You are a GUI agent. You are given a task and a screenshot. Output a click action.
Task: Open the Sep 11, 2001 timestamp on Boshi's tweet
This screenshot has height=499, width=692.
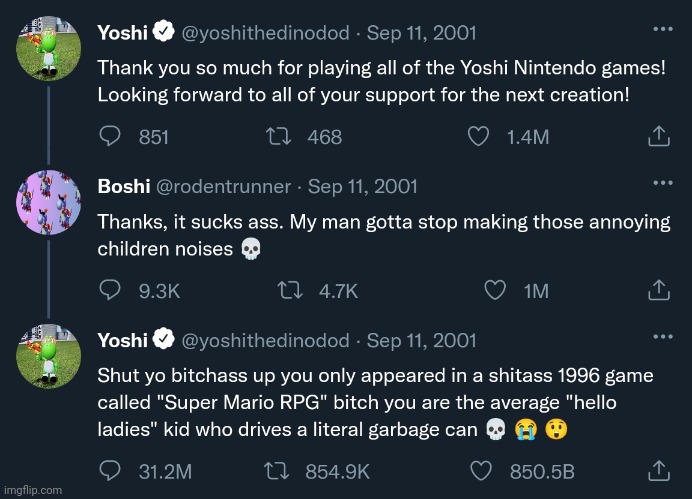click(x=363, y=186)
